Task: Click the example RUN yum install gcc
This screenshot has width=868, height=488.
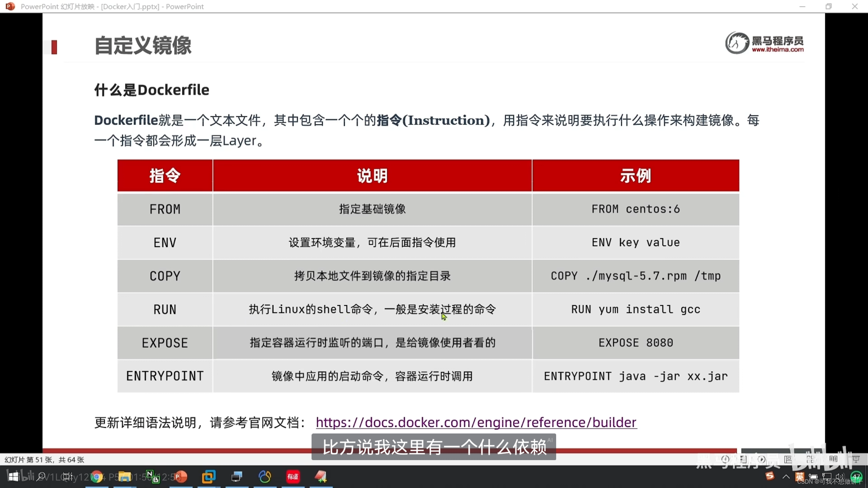Action: click(636, 309)
